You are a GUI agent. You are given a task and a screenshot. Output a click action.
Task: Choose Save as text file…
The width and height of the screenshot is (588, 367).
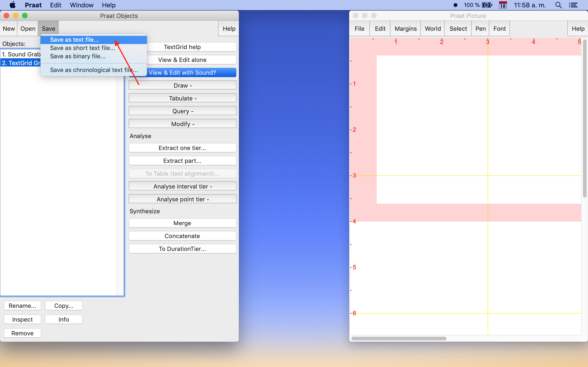point(74,39)
